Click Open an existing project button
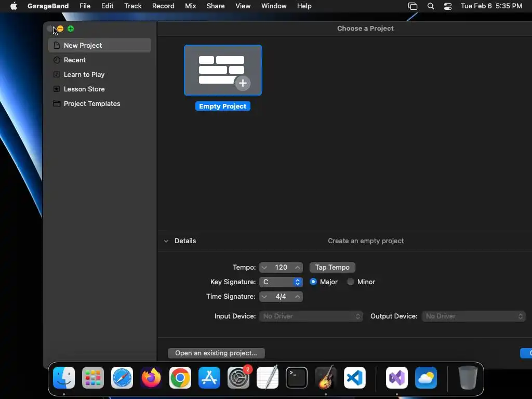This screenshot has height=399, width=532. coord(216,353)
